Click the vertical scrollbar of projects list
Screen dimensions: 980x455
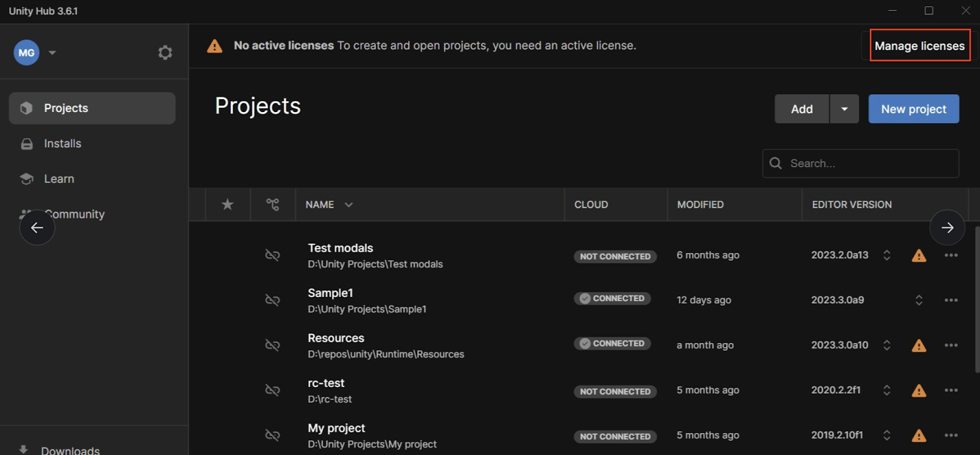[x=976, y=300]
